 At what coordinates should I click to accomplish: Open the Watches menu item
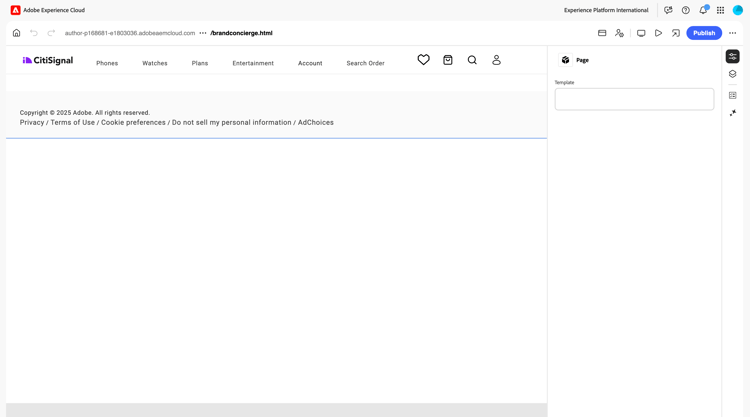(155, 63)
